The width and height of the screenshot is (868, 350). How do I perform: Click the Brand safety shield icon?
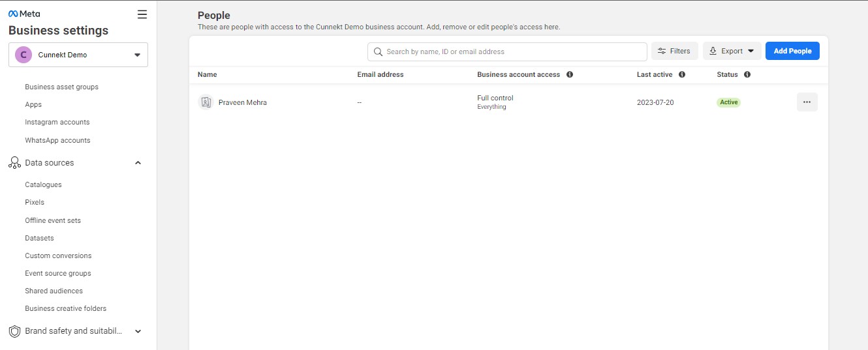(14, 331)
